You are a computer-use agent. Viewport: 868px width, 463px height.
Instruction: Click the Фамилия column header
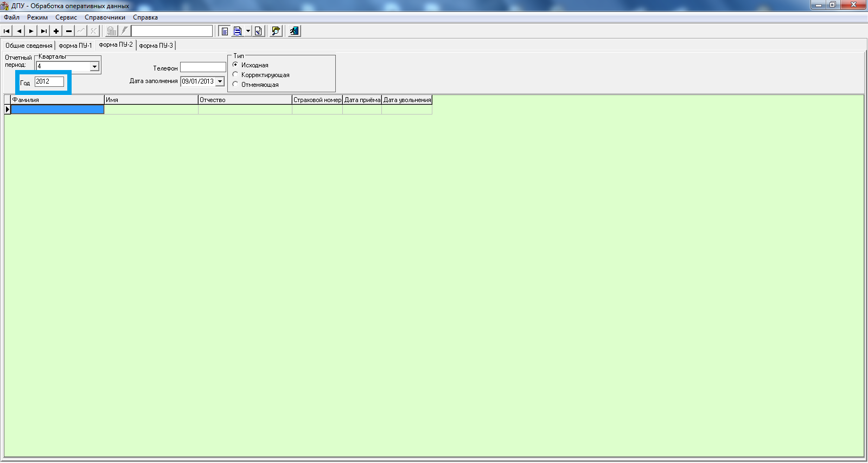click(58, 100)
